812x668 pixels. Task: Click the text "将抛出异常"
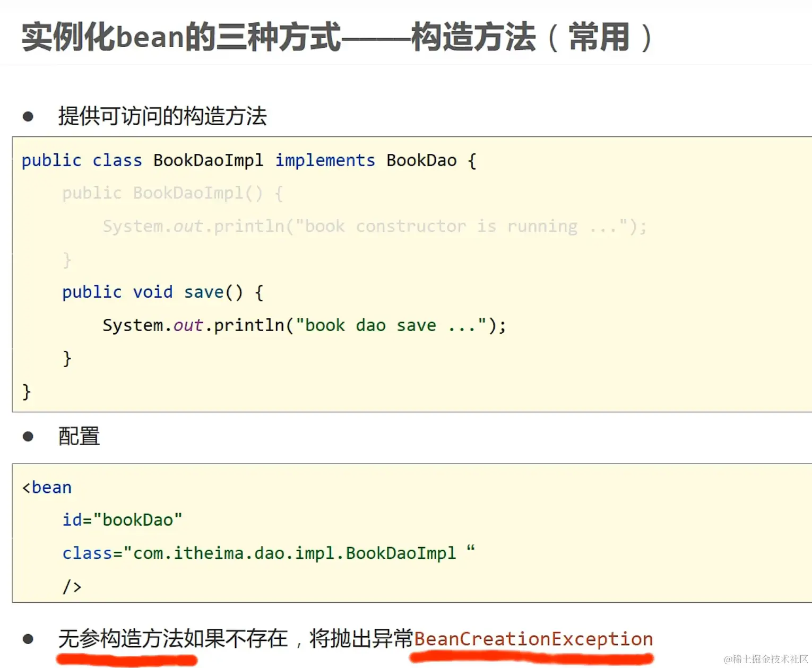coord(361,638)
